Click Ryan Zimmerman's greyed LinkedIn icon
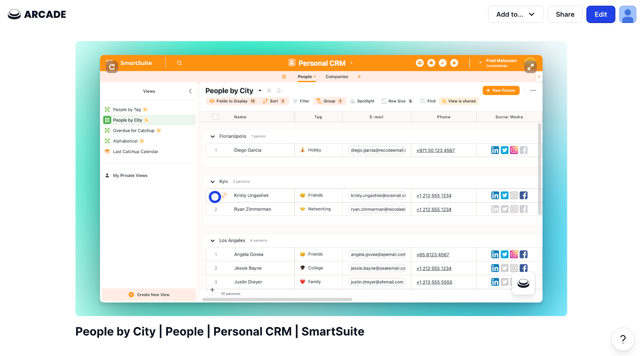 [x=495, y=209]
